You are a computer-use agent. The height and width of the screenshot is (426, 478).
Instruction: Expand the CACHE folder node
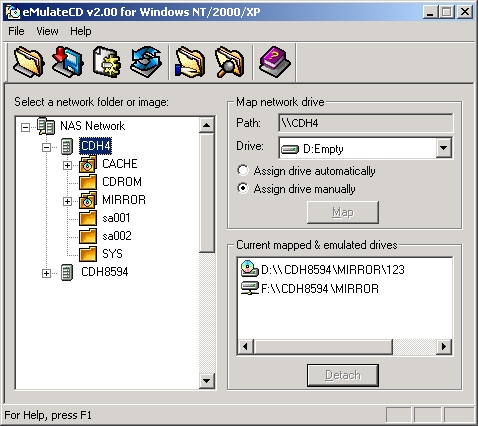pyautogui.click(x=67, y=165)
